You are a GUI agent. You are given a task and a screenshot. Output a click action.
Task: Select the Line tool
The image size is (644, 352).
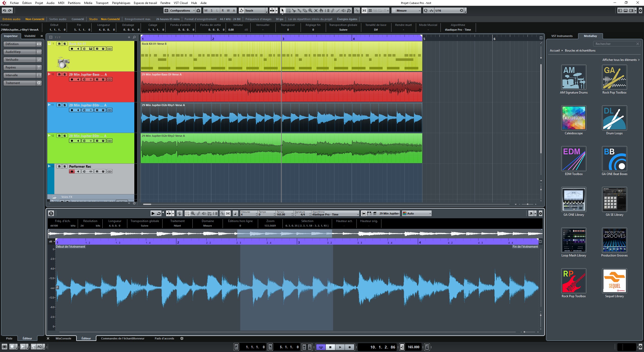(x=338, y=11)
